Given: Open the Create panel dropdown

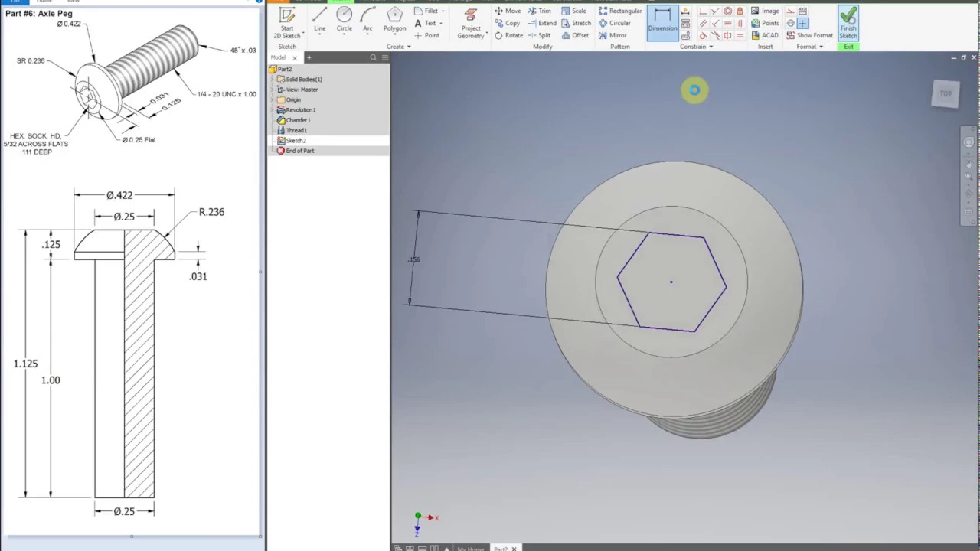Looking at the screenshot, I should click(398, 47).
